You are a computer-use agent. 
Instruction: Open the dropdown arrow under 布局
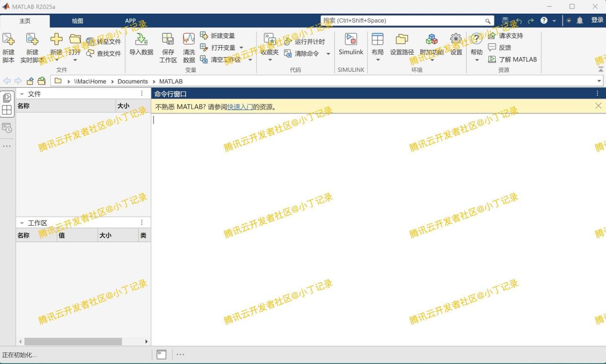point(377,60)
